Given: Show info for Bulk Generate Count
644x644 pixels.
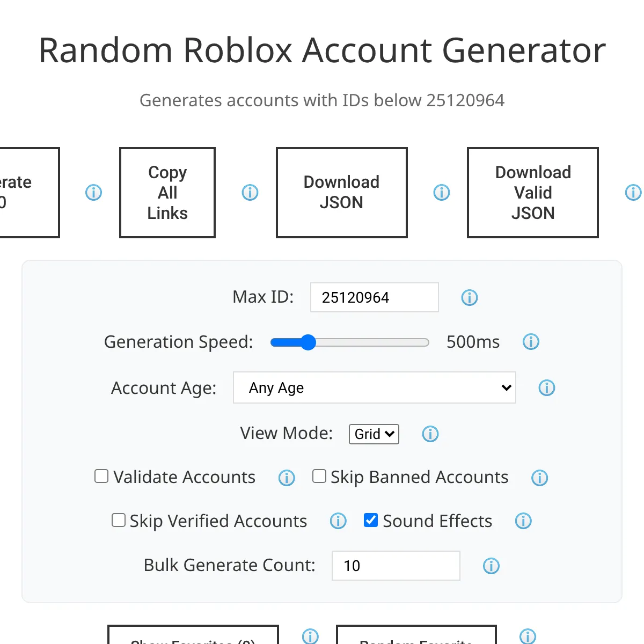Looking at the screenshot, I should click(x=491, y=566).
